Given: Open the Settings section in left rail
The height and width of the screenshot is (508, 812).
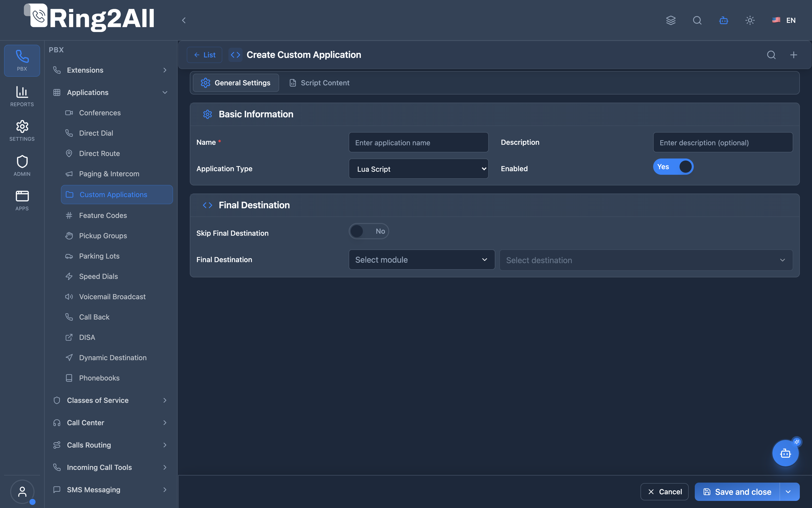Looking at the screenshot, I should point(22,131).
